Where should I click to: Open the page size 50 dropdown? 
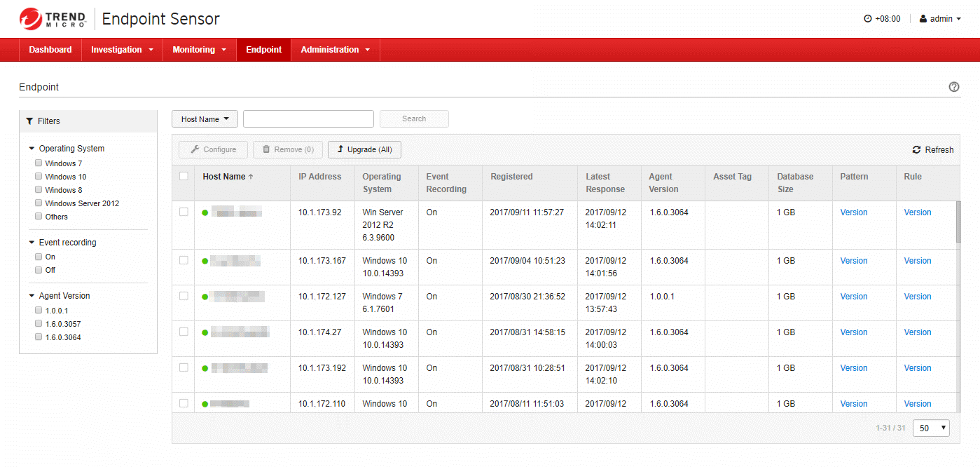931,428
